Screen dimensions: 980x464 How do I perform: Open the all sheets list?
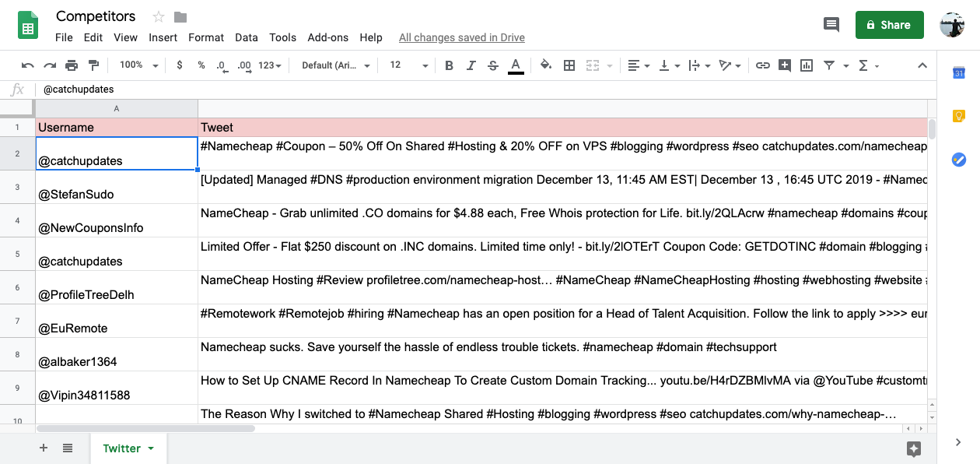68,448
